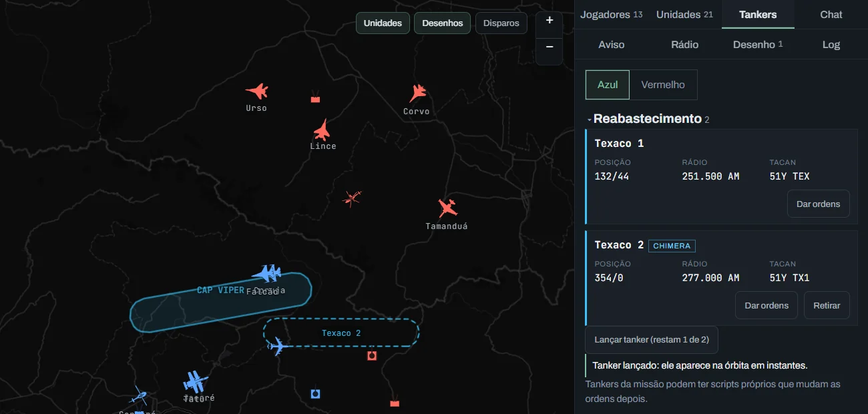
Task: Click the red rectangular unit at bottom of the map
Action: tap(395, 403)
